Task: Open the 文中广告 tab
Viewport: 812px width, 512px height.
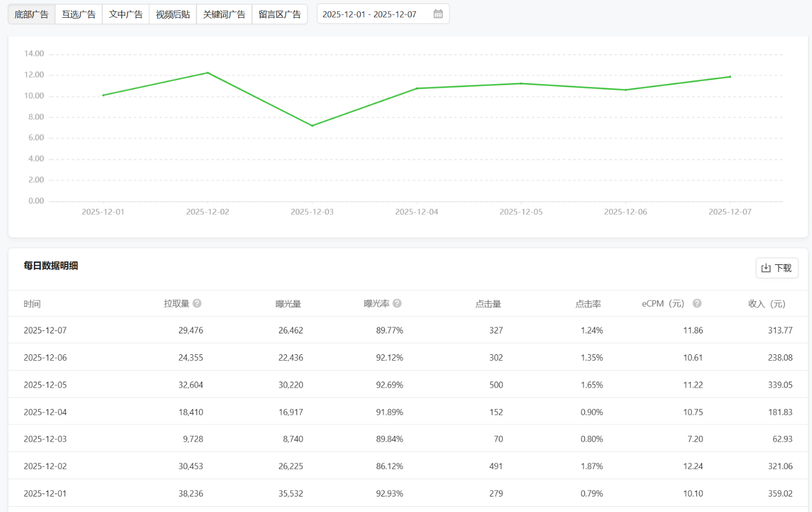Action: pos(126,14)
